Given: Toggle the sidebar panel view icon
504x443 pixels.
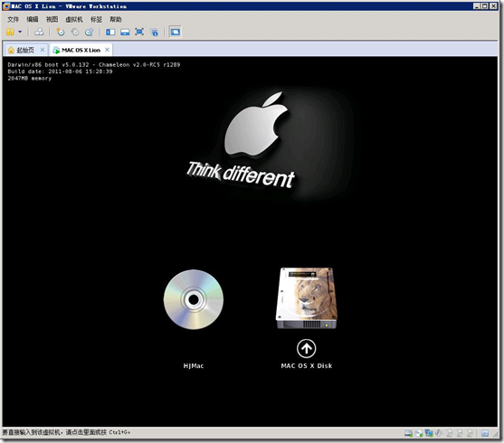Looking at the screenshot, I should pyautogui.click(x=110, y=32).
